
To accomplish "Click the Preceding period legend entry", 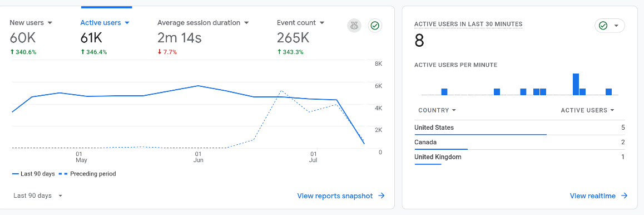I will click(87, 174).
